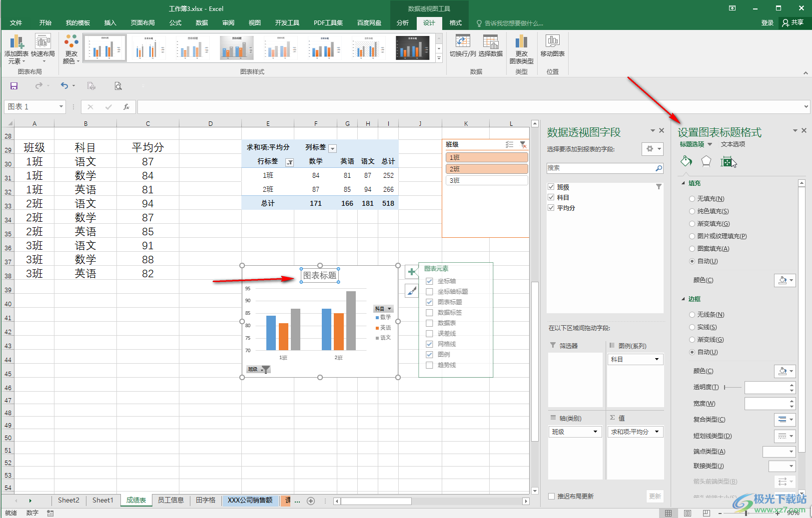Screen dimensions: 812x518
Task: Select the dark chart style thumbnail
Action: pyautogui.click(x=412, y=48)
